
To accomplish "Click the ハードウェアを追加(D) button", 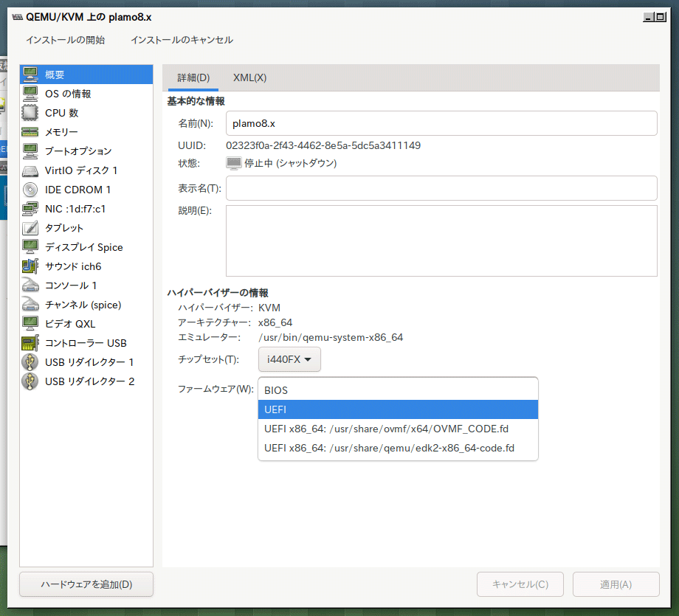I will coord(86,584).
